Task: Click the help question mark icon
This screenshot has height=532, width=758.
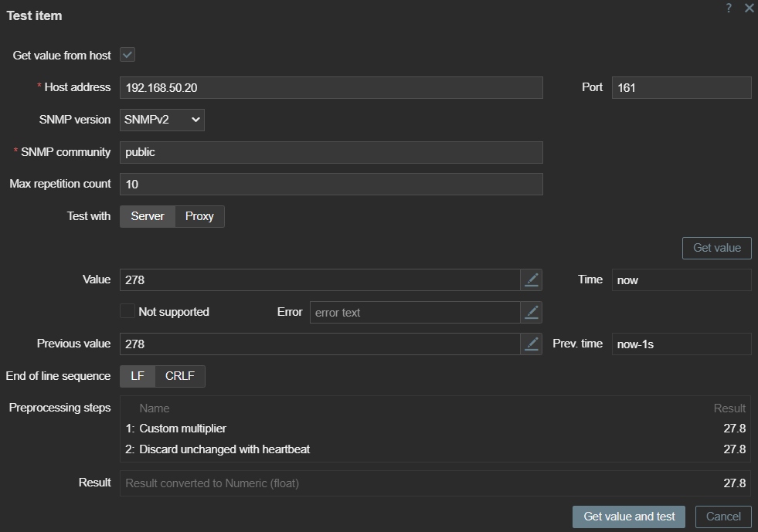Action: tap(729, 8)
